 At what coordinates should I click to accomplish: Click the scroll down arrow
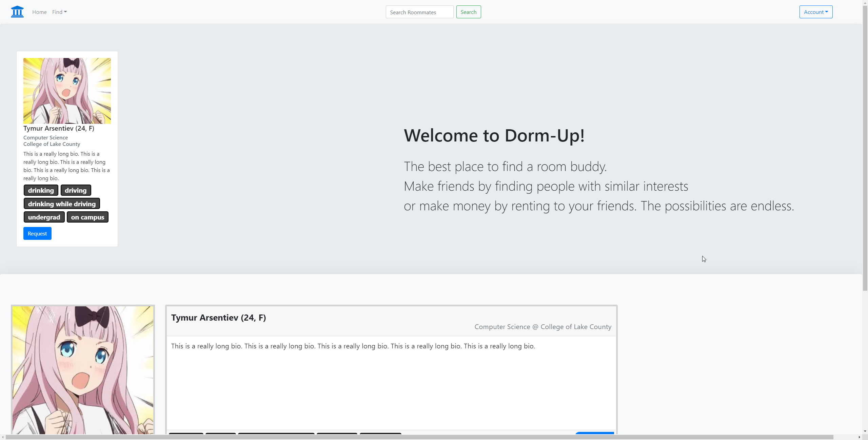pos(865,431)
